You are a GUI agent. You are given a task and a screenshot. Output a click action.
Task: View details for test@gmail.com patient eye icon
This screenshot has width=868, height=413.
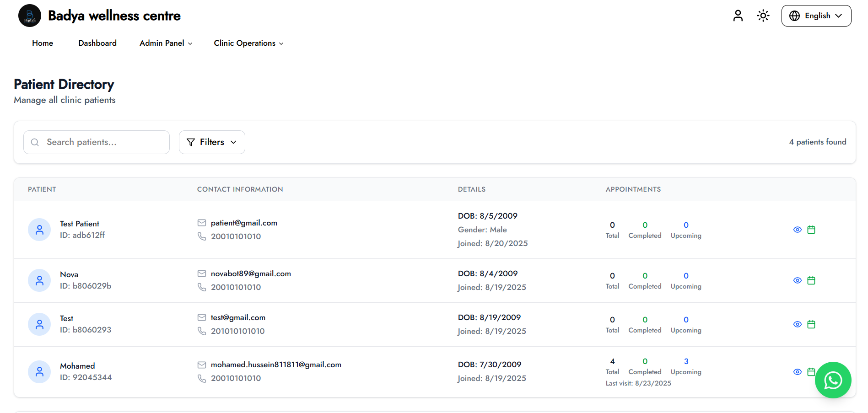pyautogui.click(x=798, y=324)
